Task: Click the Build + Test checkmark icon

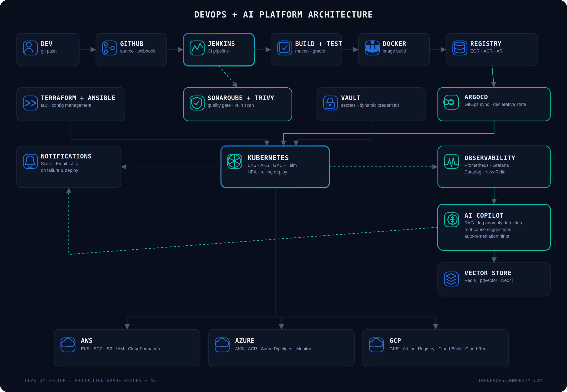Action: (285, 48)
